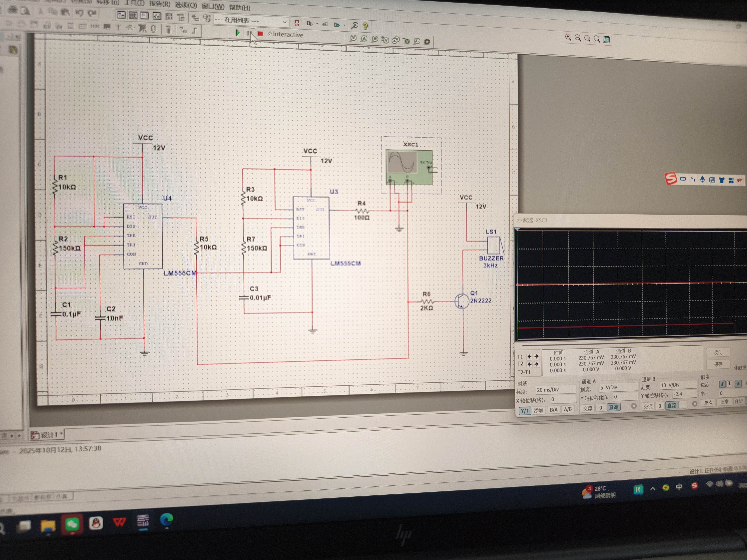Place a voltage probe from probe toolbar
The width and height of the screenshot is (747, 560).
point(353,38)
